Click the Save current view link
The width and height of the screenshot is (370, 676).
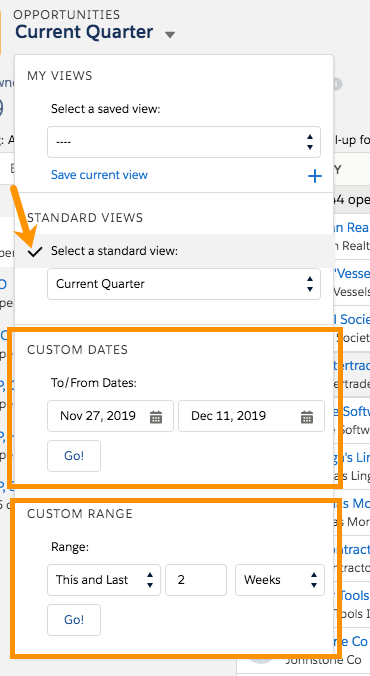[x=99, y=175]
